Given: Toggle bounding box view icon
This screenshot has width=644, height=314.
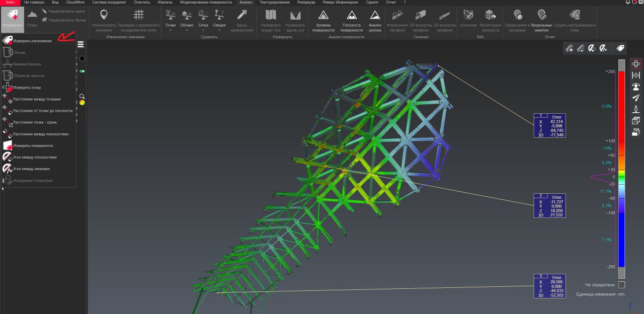Looking at the screenshot, I should point(635,120).
